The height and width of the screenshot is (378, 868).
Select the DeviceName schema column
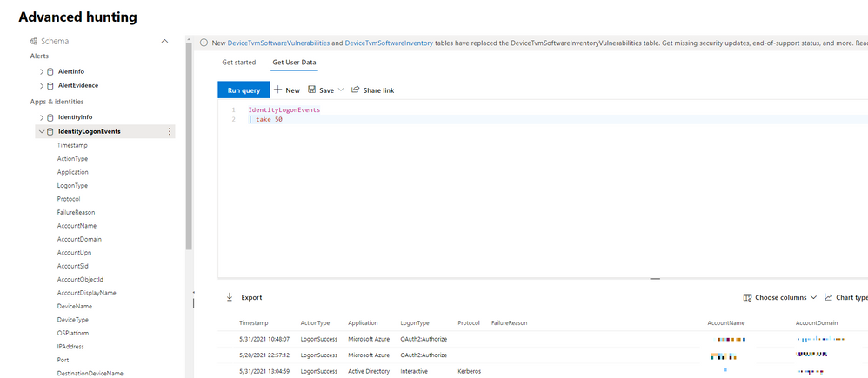(75, 306)
